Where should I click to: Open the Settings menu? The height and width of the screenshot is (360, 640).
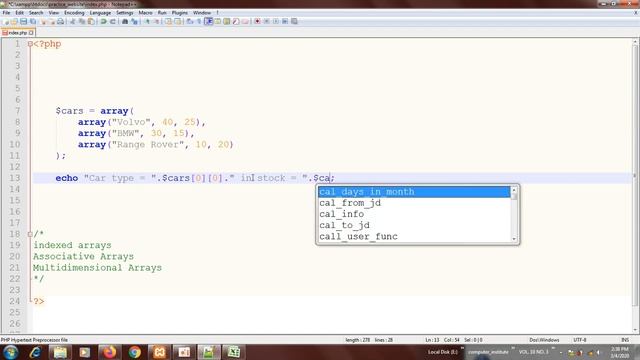tap(124, 13)
